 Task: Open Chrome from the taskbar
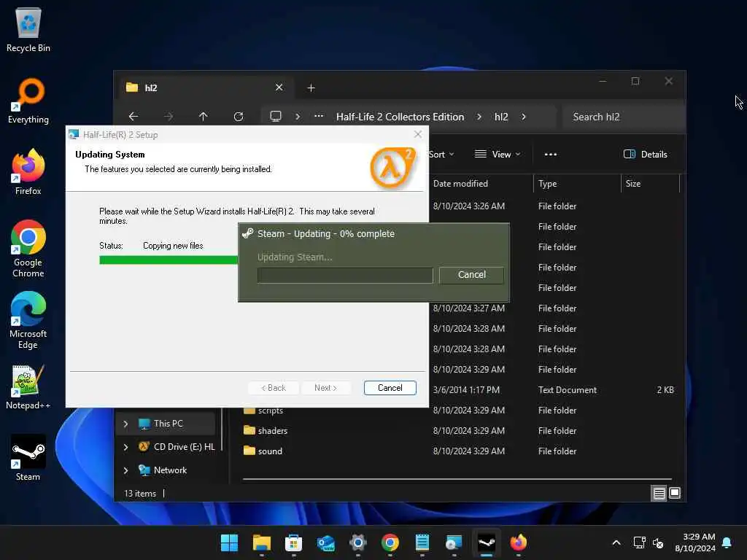[x=390, y=542]
